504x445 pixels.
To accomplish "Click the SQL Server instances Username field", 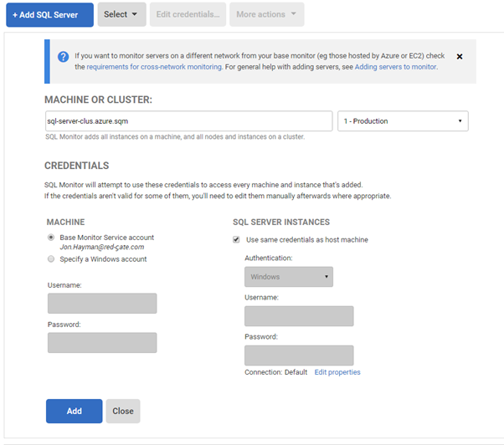I will [299, 316].
